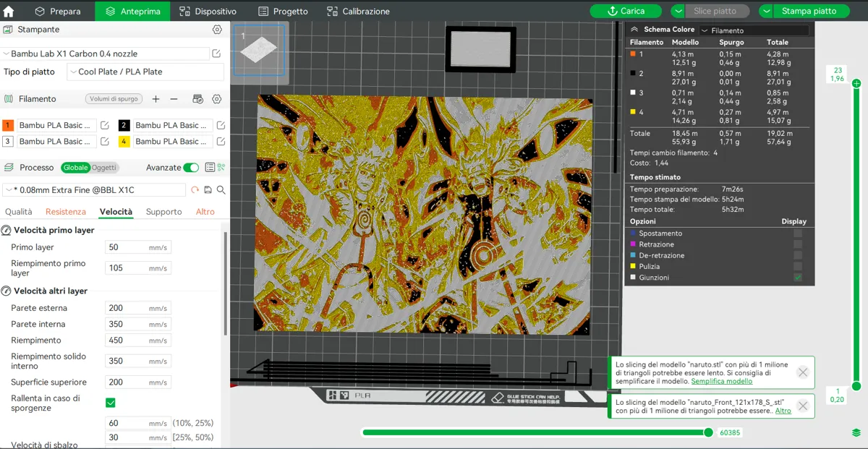
Task: Save the process preset
Action: (208, 189)
